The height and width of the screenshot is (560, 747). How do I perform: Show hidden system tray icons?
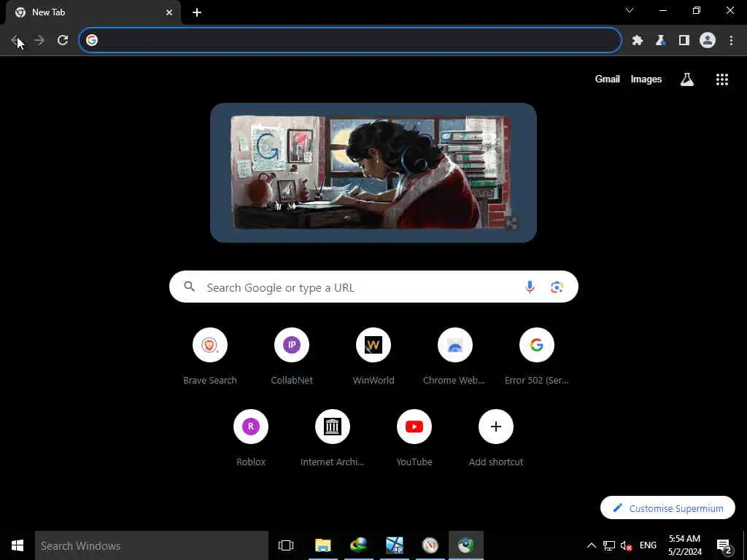point(591,545)
